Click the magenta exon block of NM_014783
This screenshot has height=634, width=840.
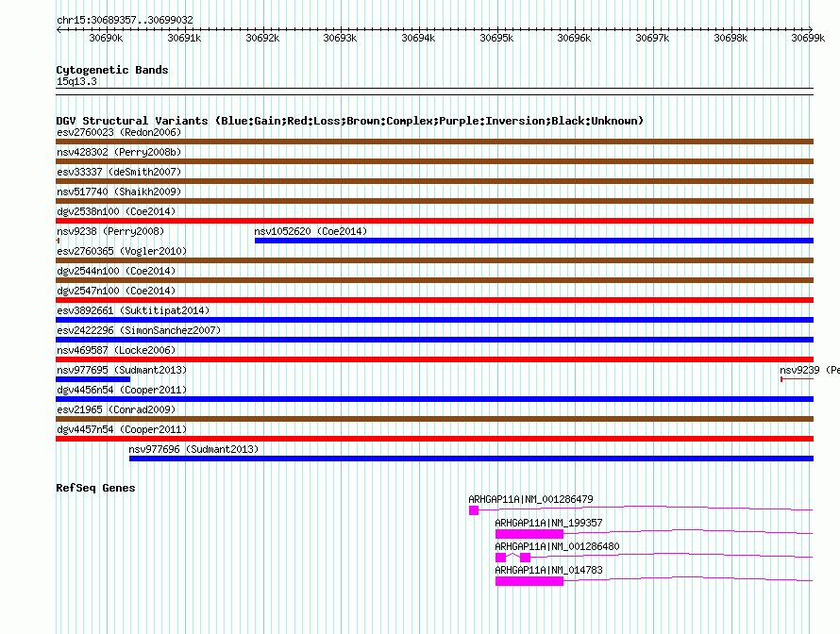529,581
